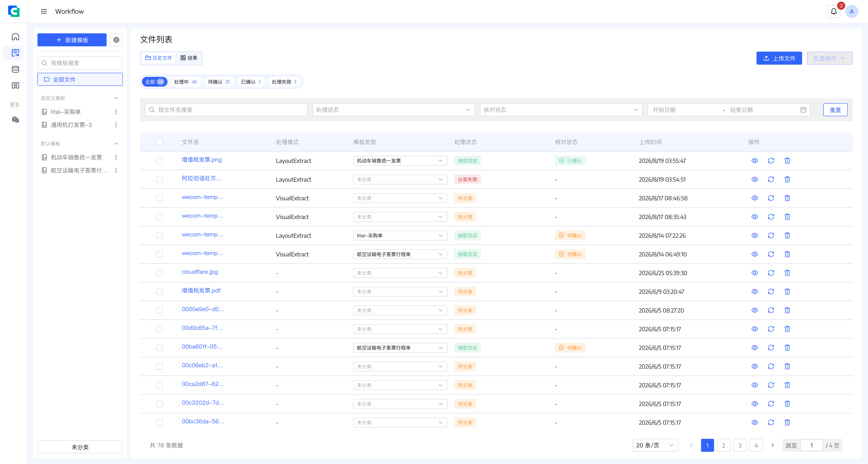Check the 阿拉伯语处方 row checkbox
The width and height of the screenshot is (868, 464).
[159, 179]
